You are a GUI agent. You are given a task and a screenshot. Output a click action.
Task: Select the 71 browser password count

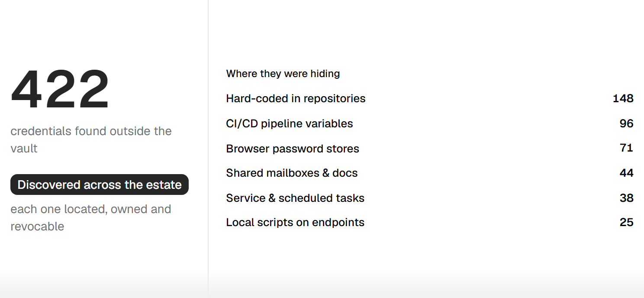(627, 148)
